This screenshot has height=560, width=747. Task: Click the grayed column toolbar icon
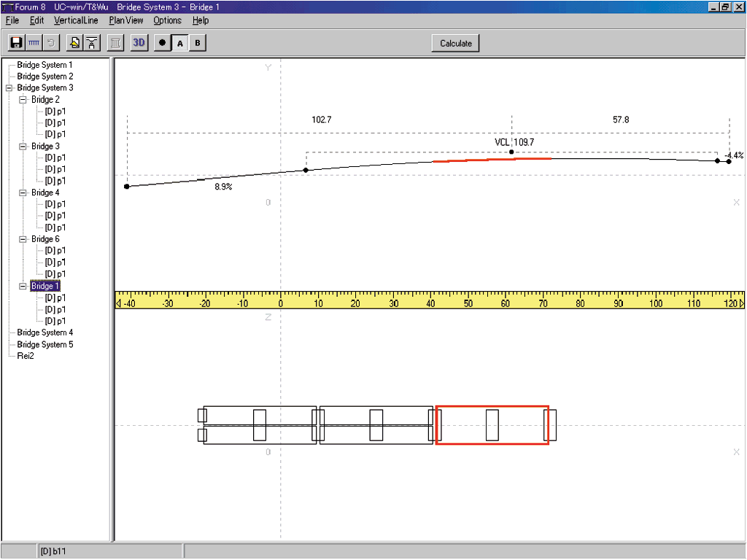coord(115,43)
